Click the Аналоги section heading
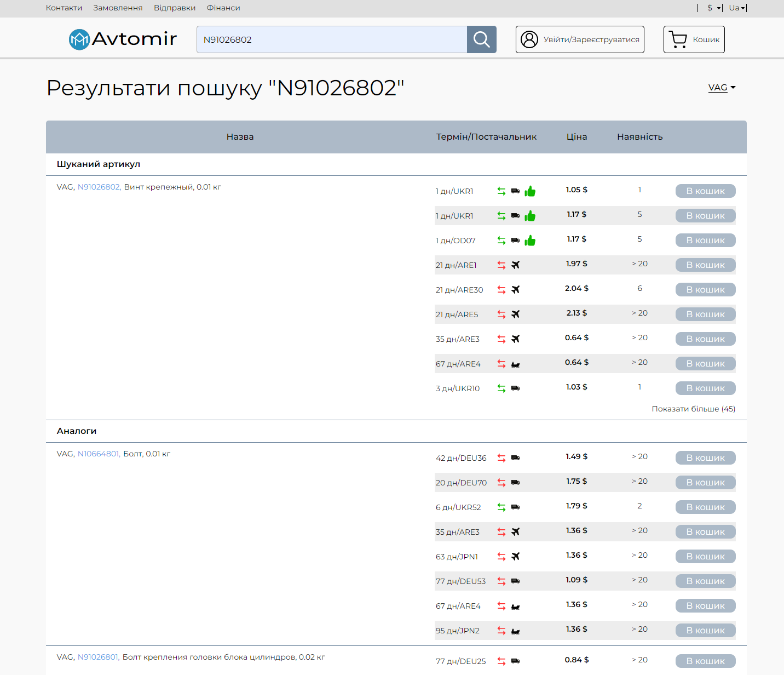Screen dimensions: 784x675 [x=77, y=431]
